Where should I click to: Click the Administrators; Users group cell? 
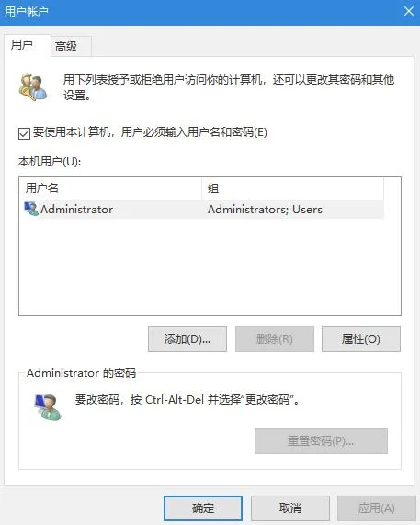point(265,210)
